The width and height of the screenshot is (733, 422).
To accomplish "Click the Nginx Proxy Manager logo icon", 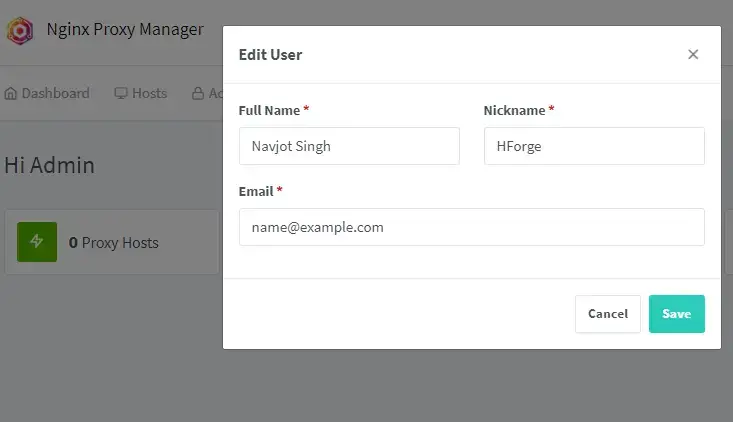I will coord(20,31).
